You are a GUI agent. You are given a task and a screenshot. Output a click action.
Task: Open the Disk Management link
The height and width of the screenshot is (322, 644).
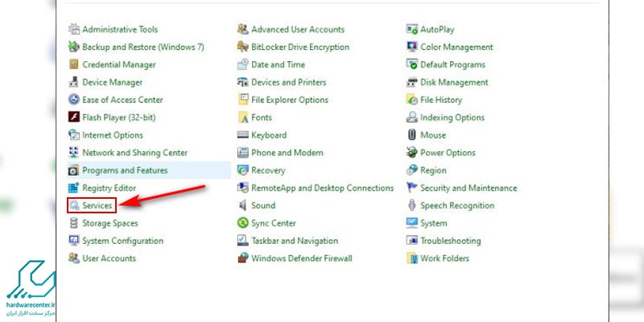coord(454,82)
